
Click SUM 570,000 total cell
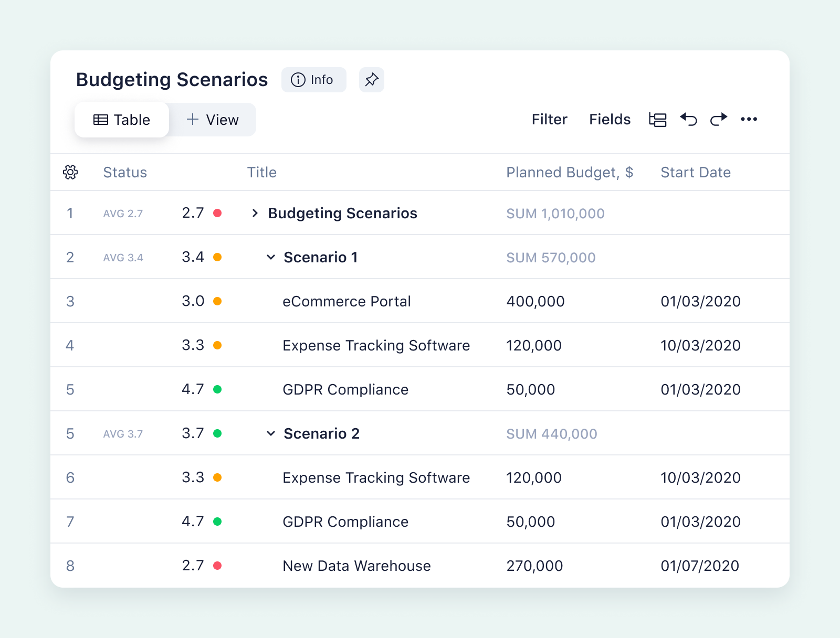[x=551, y=258]
